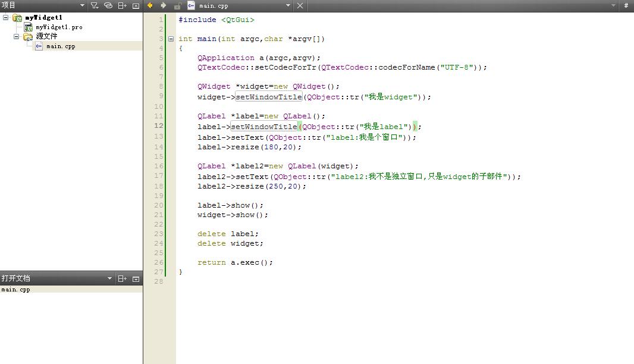Click the 源文件 folder icon
Viewport: 634px width, 364px height.
[x=28, y=37]
